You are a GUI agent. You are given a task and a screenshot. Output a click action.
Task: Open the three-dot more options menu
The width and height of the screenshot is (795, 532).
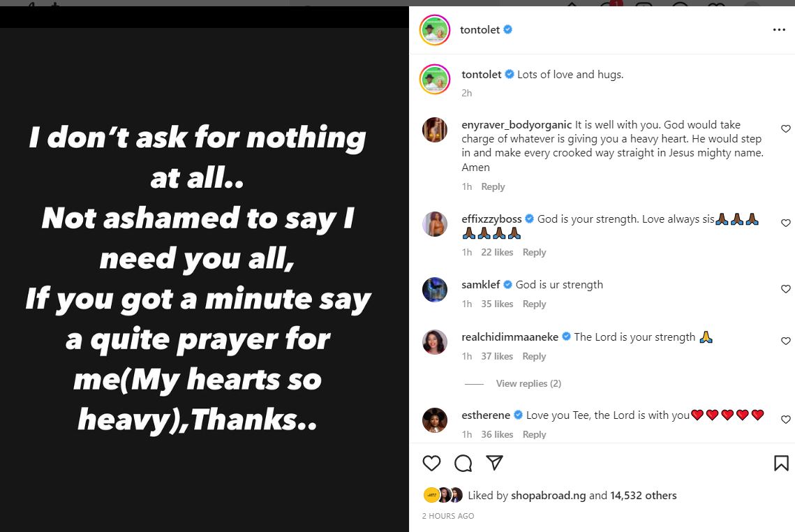pos(779,30)
